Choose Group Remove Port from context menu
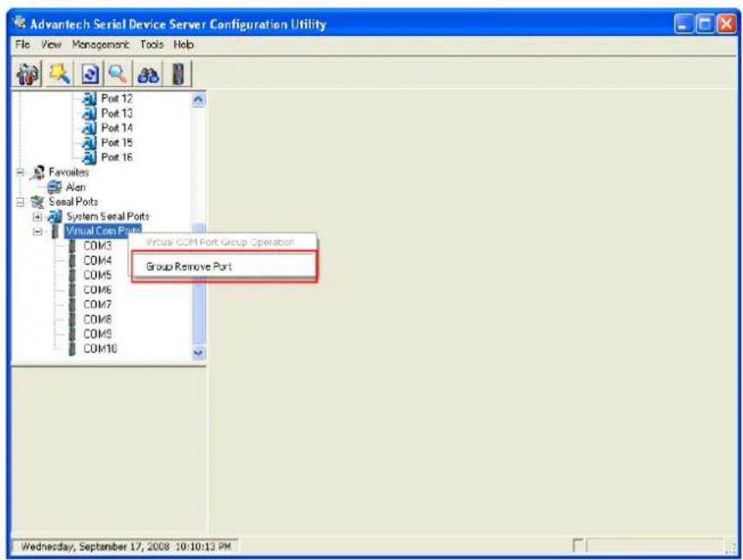743x560 pixels. click(x=224, y=266)
